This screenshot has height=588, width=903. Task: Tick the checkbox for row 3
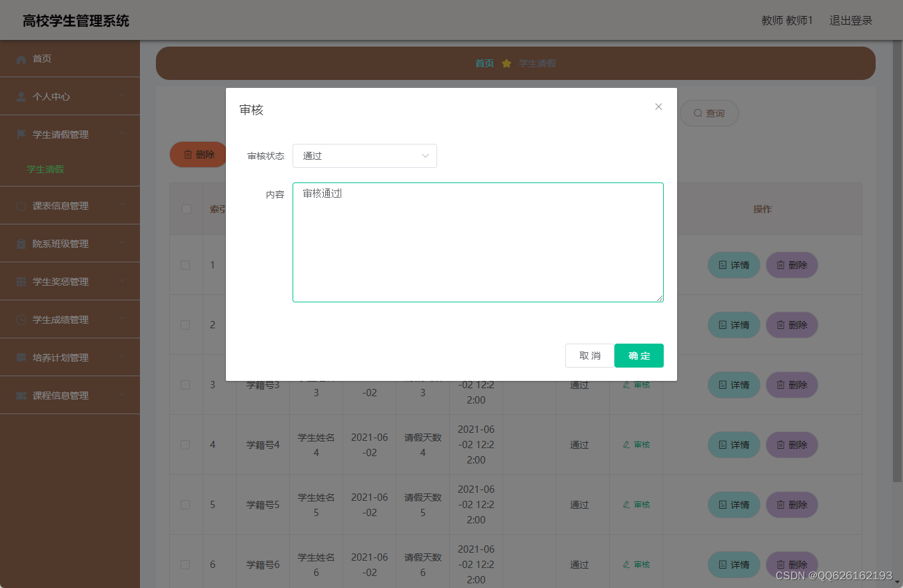click(x=185, y=385)
